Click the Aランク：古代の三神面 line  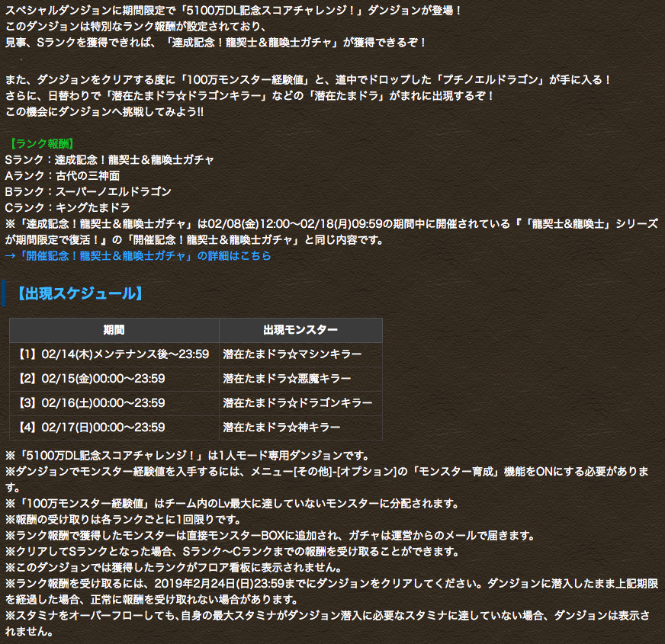tap(63, 175)
